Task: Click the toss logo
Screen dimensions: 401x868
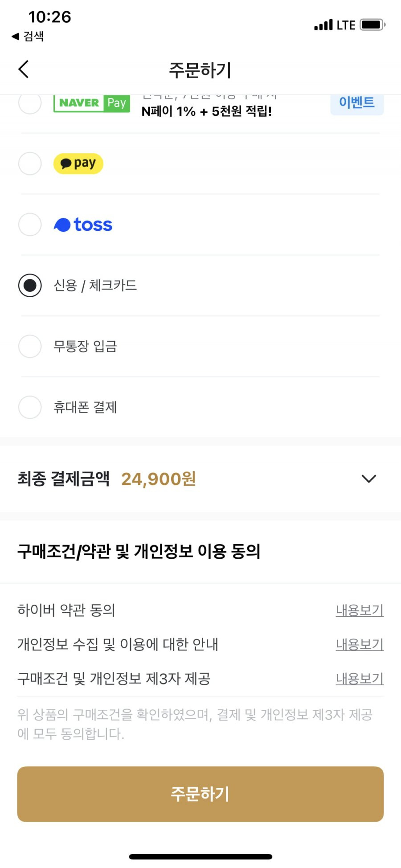Action: (x=83, y=225)
